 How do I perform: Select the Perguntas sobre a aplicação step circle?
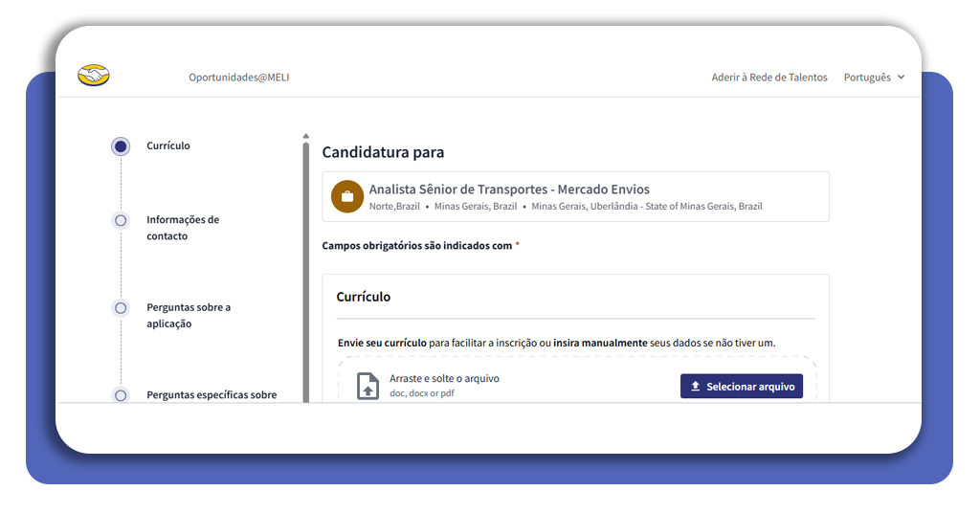(x=121, y=307)
